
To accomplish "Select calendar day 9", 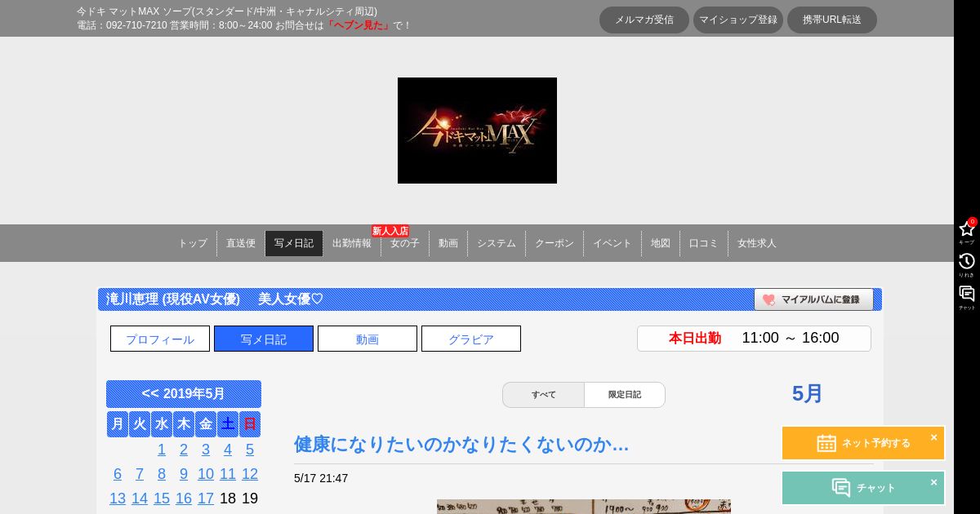I will tap(184, 474).
